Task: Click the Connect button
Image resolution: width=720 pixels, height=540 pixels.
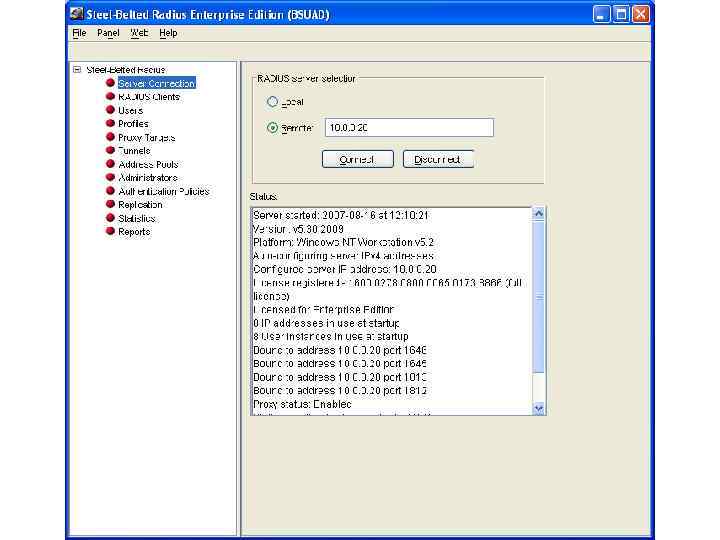Action: tap(358, 159)
